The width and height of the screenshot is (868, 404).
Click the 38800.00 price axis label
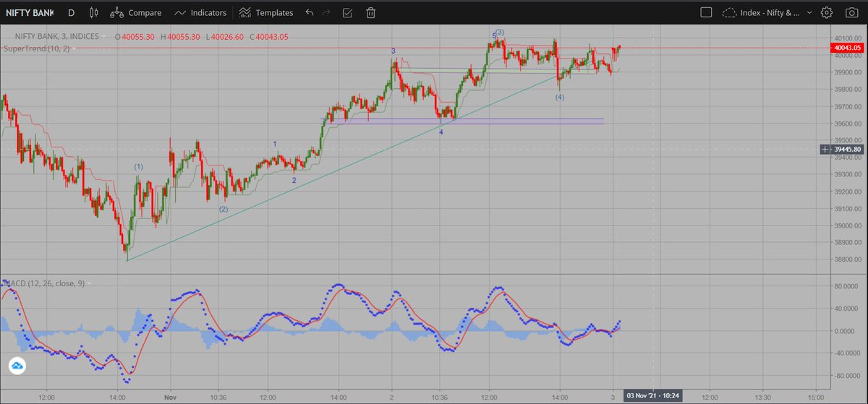click(x=846, y=259)
